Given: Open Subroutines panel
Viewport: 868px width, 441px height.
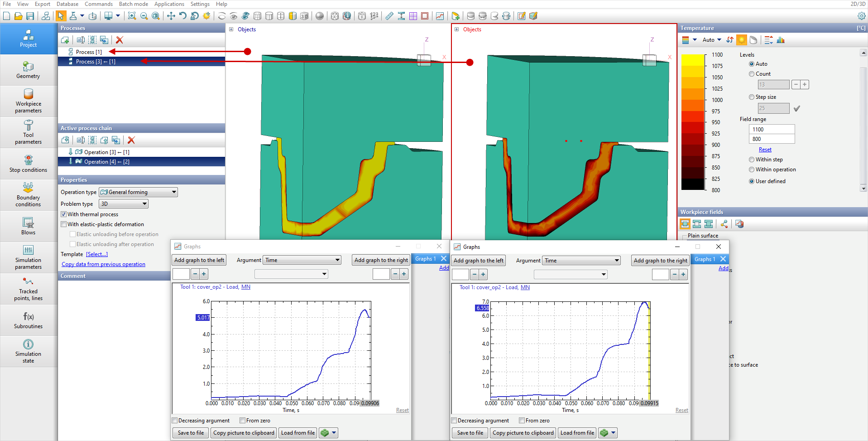Looking at the screenshot, I should pyautogui.click(x=28, y=320).
